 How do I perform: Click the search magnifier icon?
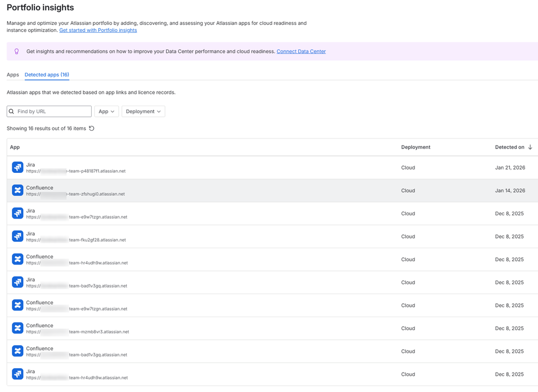pos(11,111)
